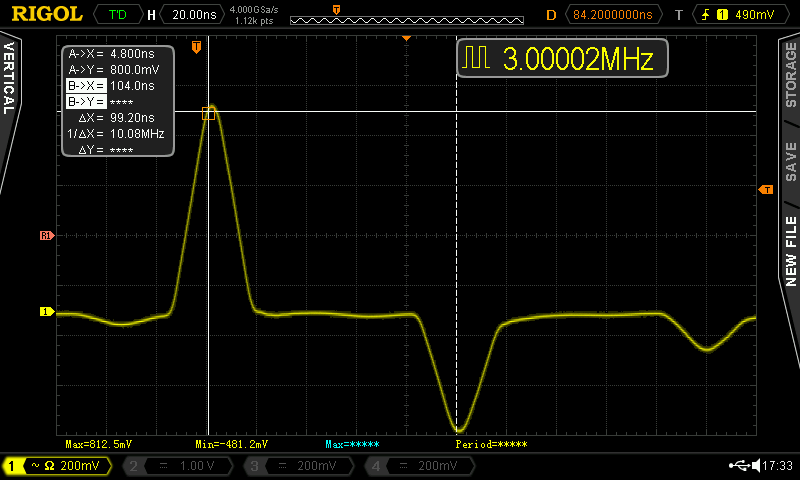Click the yellow channel 1 ground marker
Screen dimensions: 800x480
(47, 311)
